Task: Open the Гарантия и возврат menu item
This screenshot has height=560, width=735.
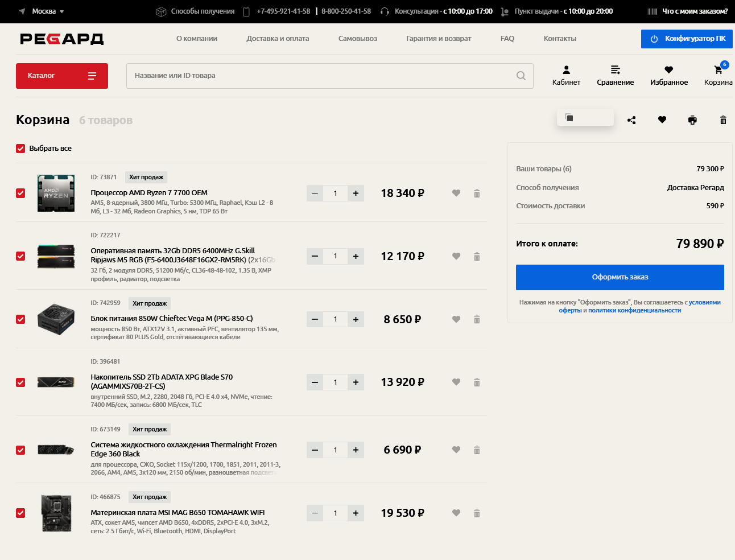Action: 439,39
